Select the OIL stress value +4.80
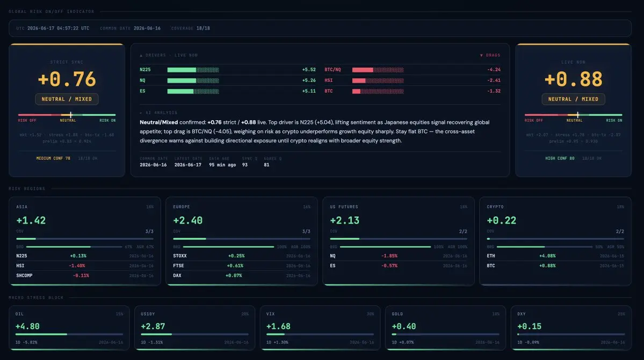Viewport: 644px width, 360px height. pos(27,326)
